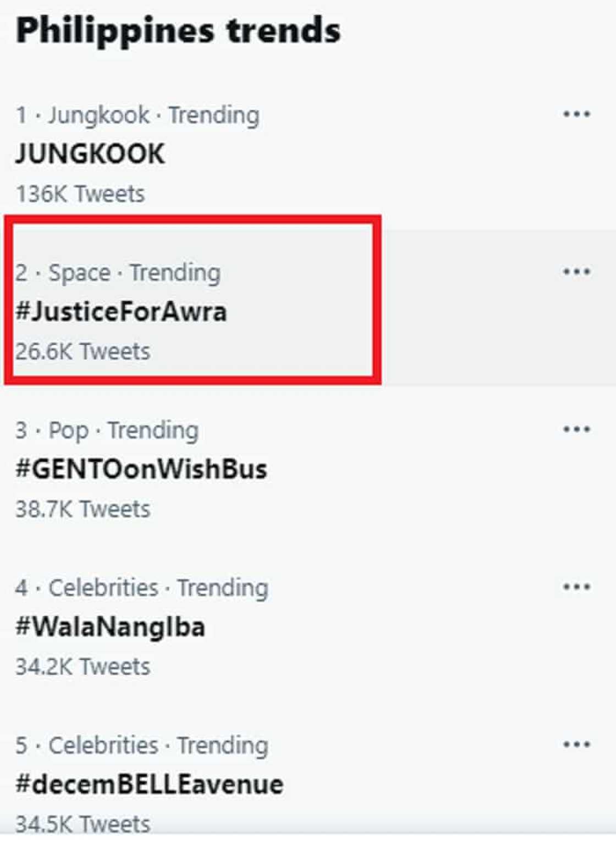Click the "Philippines trends" heading
The height and width of the screenshot is (843, 616).
(x=178, y=30)
